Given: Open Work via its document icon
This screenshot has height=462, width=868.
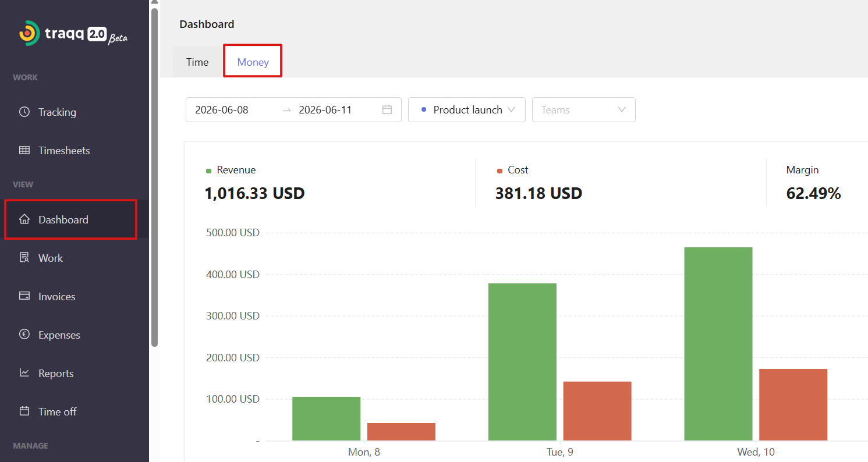Looking at the screenshot, I should (24, 258).
